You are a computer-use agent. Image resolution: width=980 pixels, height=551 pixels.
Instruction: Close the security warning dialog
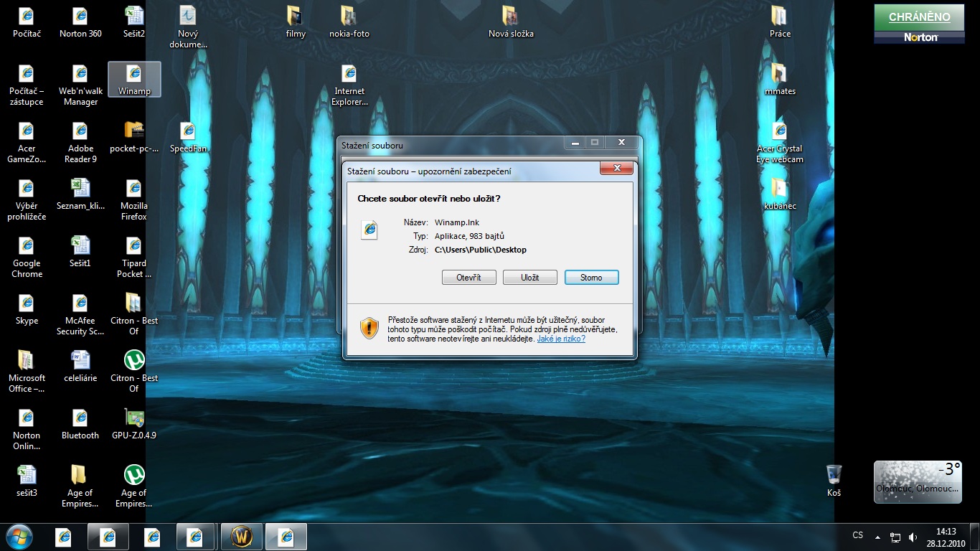(616, 169)
